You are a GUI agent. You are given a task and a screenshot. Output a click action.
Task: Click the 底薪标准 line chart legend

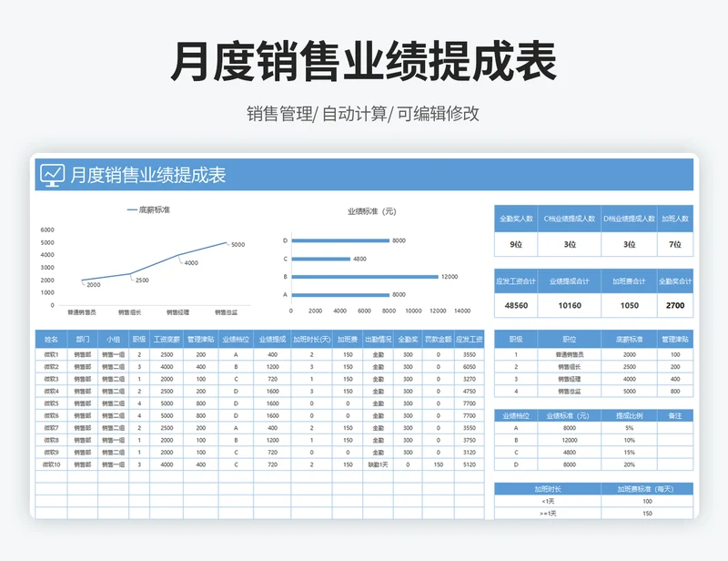(148, 210)
